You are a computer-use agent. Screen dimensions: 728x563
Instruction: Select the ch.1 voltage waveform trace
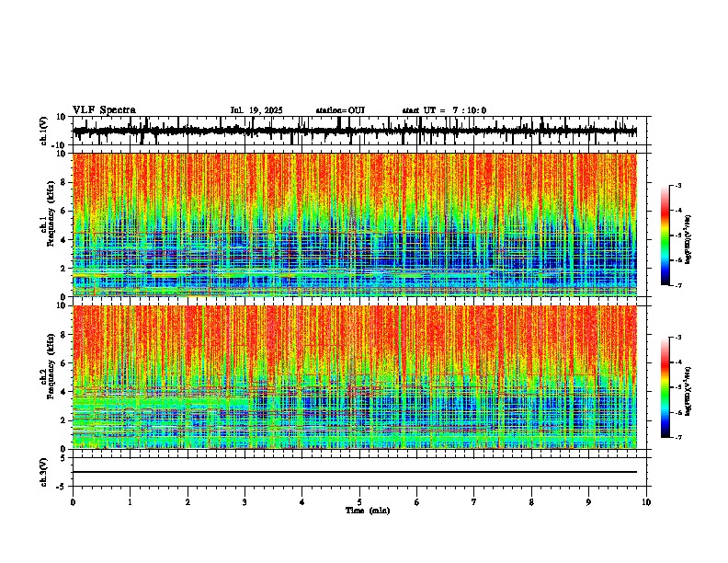(x=355, y=131)
